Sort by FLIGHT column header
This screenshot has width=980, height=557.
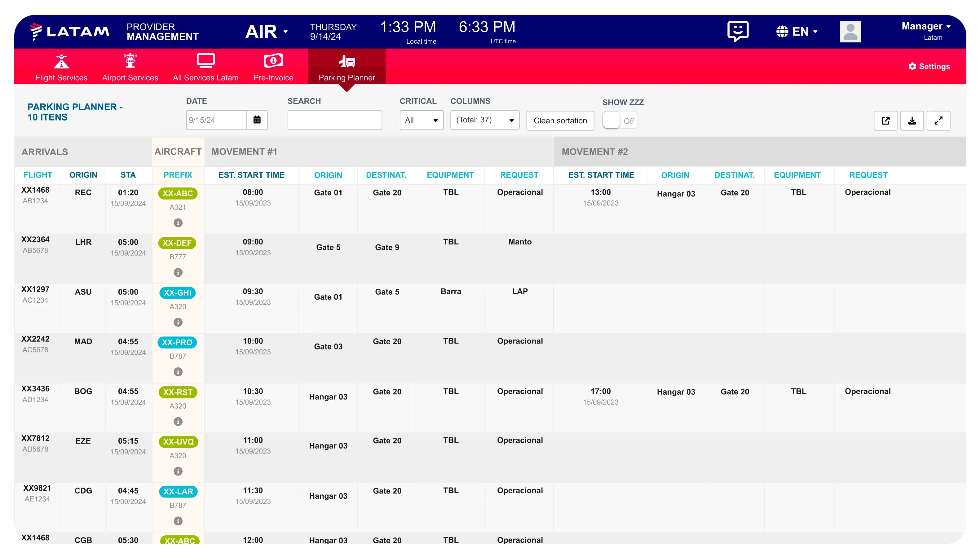point(38,175)
